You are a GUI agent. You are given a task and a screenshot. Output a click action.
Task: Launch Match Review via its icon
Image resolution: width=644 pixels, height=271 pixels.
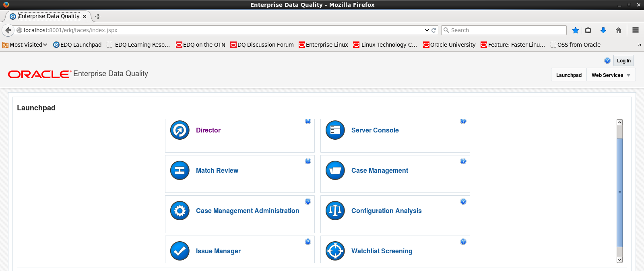click(x=180, y=170)
